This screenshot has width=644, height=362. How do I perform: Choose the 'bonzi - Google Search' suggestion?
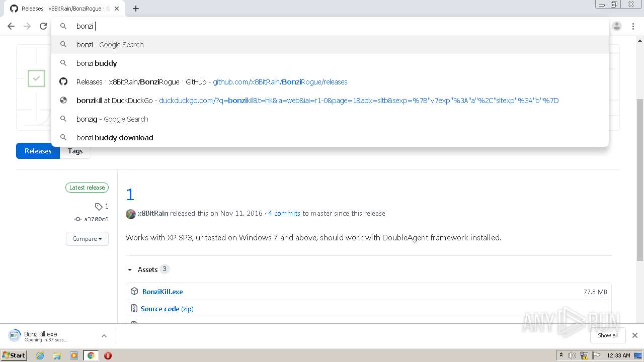[330, 45]
